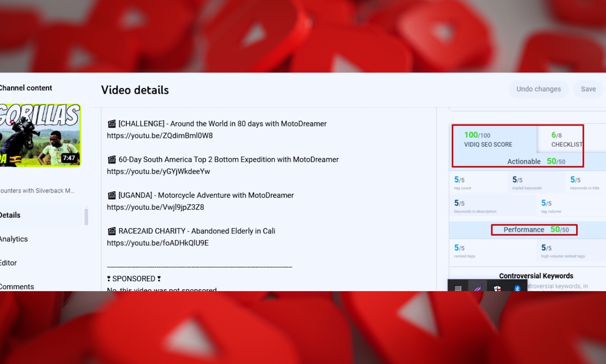Click the 'RACE2AID CHARITY - Abandoned Elderly' line
The image size is (606, 364).
[191, 231]
